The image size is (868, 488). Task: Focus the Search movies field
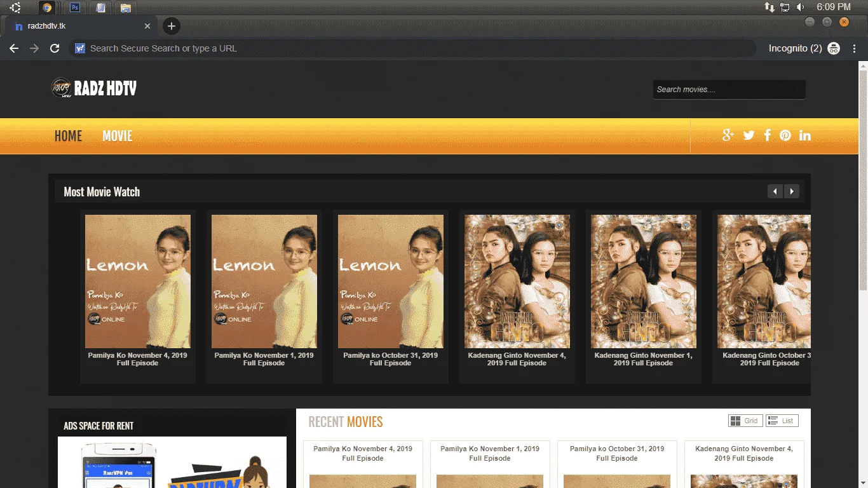[729, 90]
